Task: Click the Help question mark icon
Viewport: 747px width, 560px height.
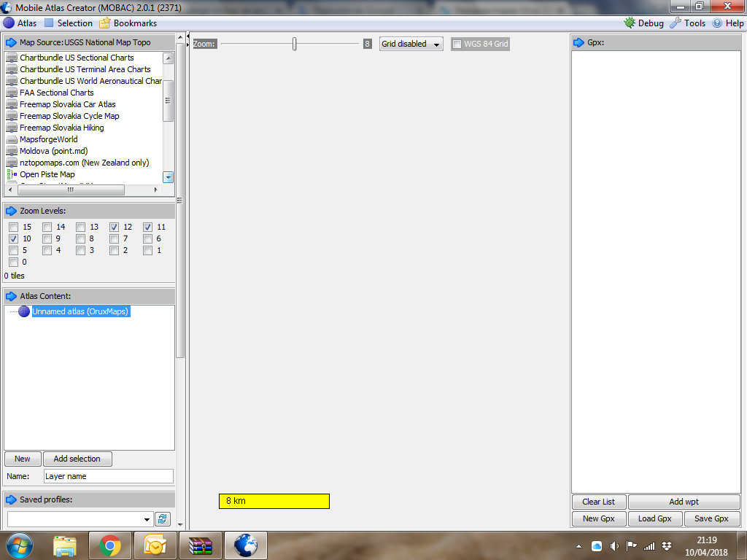Action: pyautogui.click(x=717, y=23)
